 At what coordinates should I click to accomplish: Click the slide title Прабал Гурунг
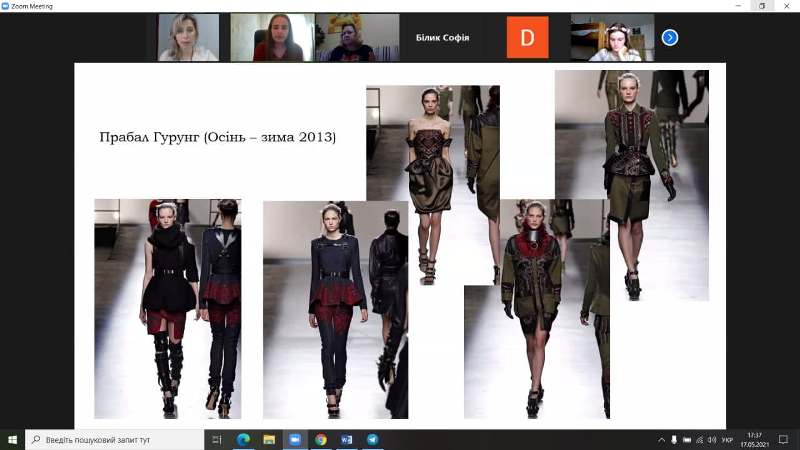[218, 137]
